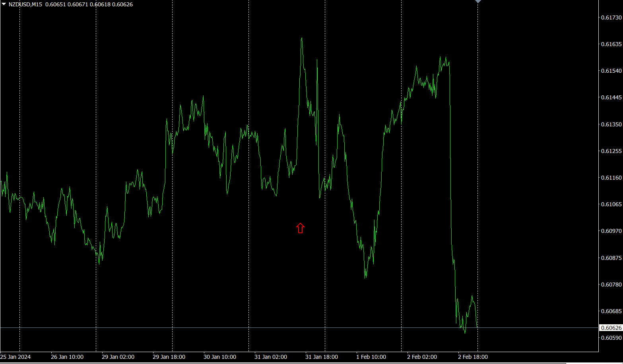Image resolution: width=623 pixels, height=364 pixels.
Task: Click the 0.61065 price scale label
Action: pos(611,204)
